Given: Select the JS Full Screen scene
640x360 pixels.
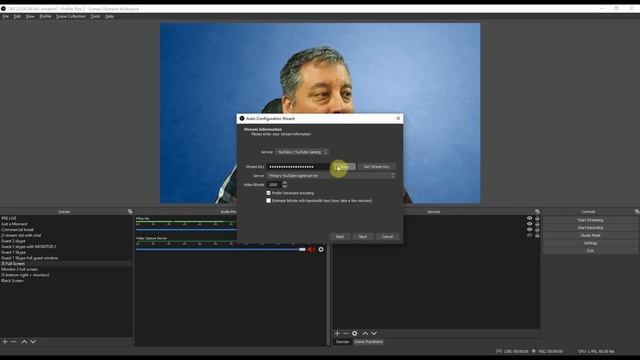Looking at the screenshot, I should click(x=66, y=264).
